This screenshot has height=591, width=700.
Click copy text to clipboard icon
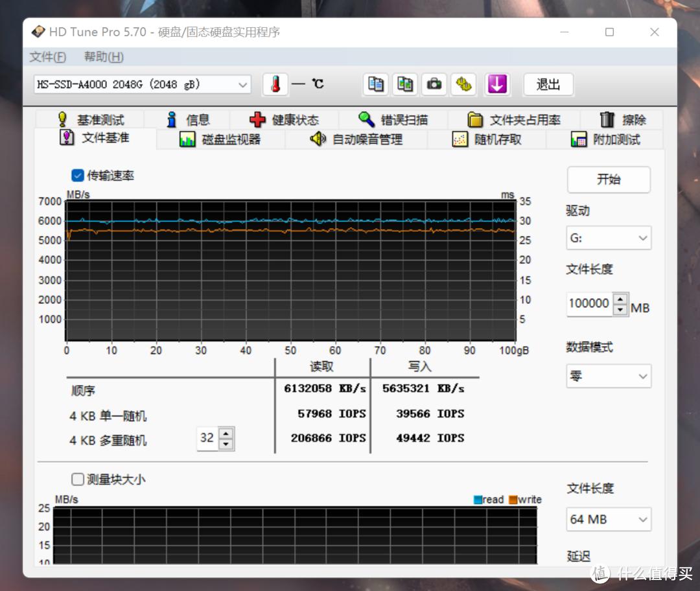[x=375, y=84]
